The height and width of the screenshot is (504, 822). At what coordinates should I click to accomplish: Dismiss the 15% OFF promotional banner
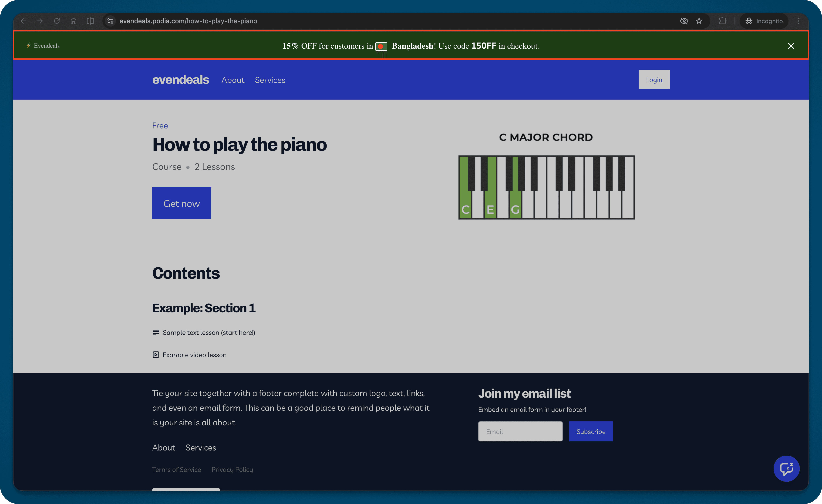click(791, 46)
